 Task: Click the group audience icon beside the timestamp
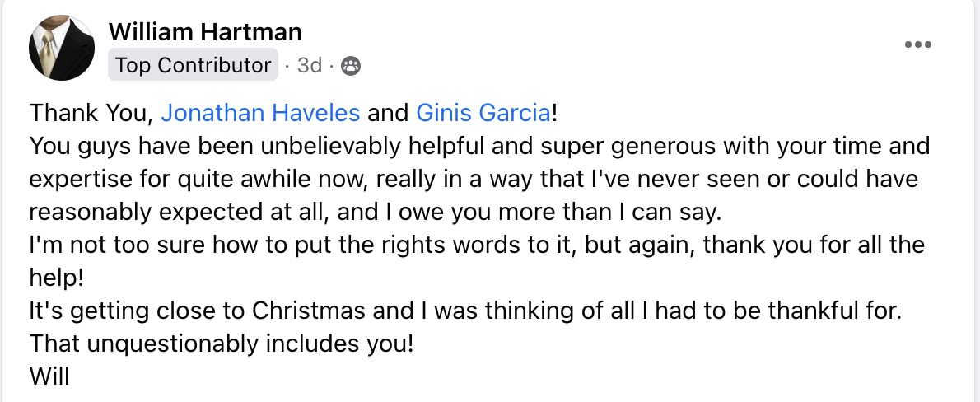pyautogui.click(x=350, y=65)
